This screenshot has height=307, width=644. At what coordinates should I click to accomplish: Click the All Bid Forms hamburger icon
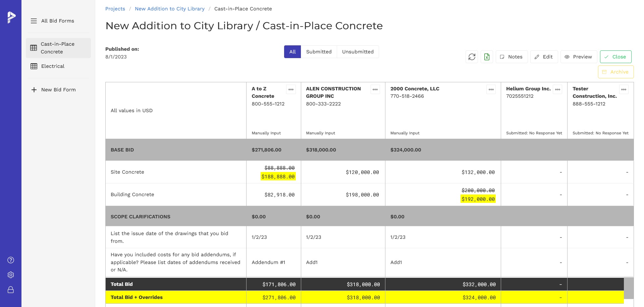(x=34, y=21)
